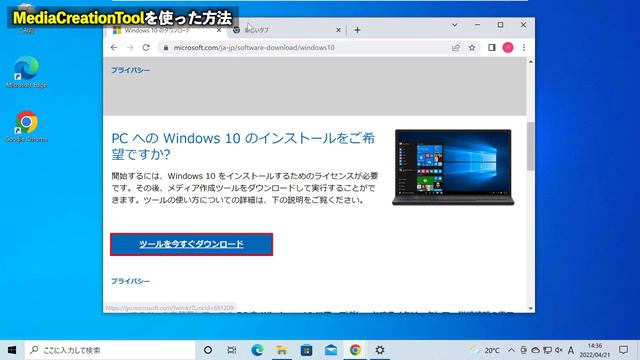Click the padlock site info icon
Viewport: 640px width, 360px height.
[x=166, y=48]
